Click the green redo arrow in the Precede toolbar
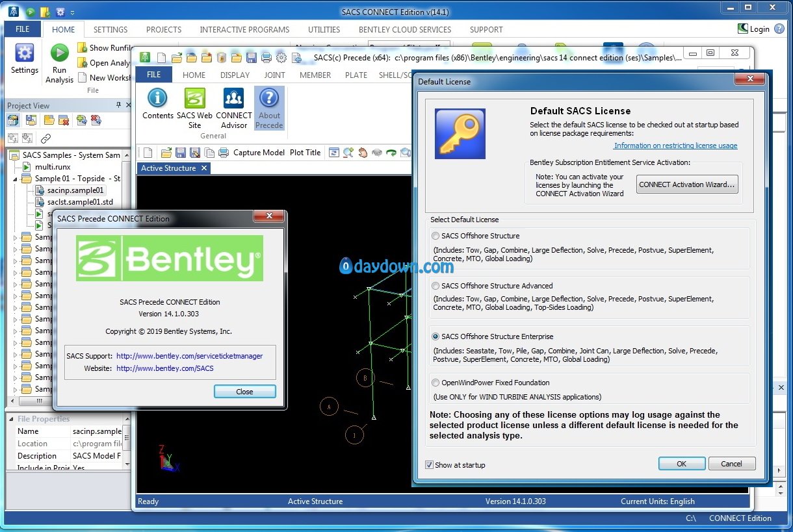 point(391,153)
